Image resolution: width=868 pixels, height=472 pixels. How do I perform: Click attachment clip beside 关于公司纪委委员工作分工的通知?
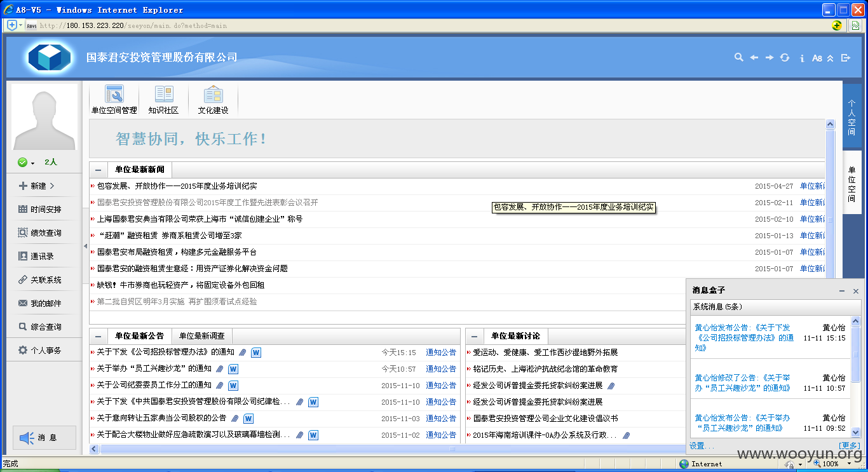[x=220, y=386]
